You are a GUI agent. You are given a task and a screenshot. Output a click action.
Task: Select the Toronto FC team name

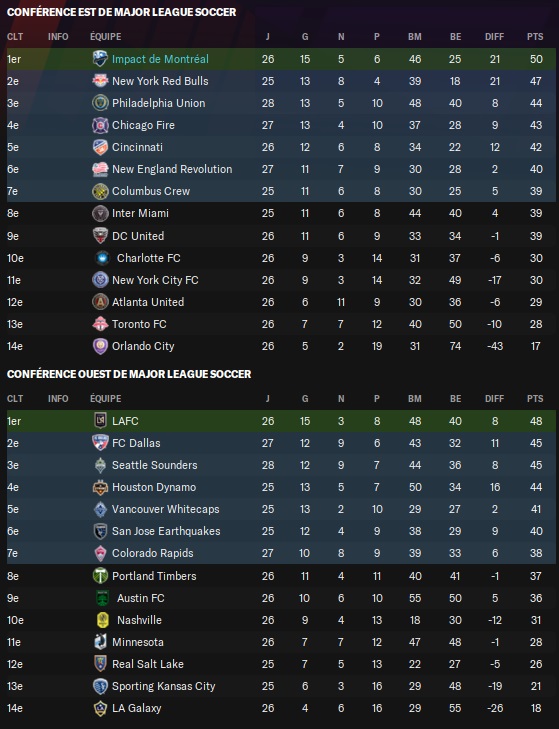tap(139, 324)
